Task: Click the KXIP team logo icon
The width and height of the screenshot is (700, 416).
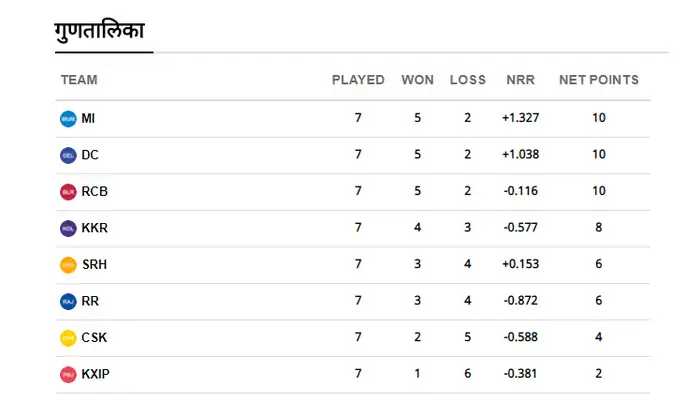Action: [68, 375]
